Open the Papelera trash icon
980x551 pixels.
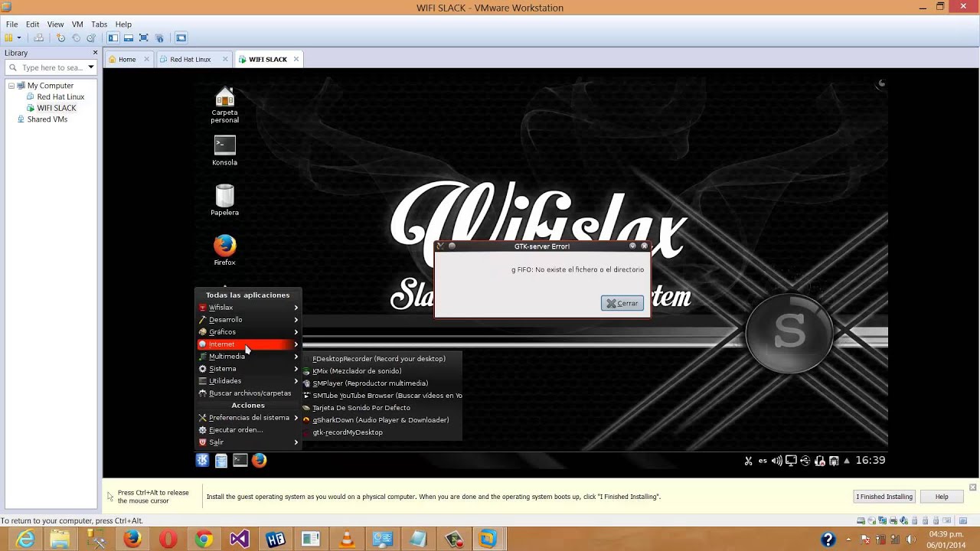[x=224, y=201]
